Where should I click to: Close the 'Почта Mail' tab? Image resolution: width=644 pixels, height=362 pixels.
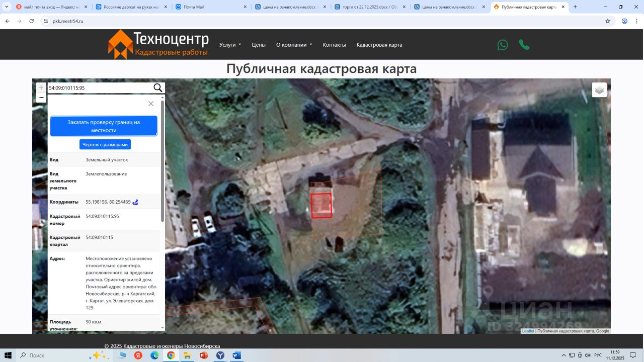coord(246,7)
